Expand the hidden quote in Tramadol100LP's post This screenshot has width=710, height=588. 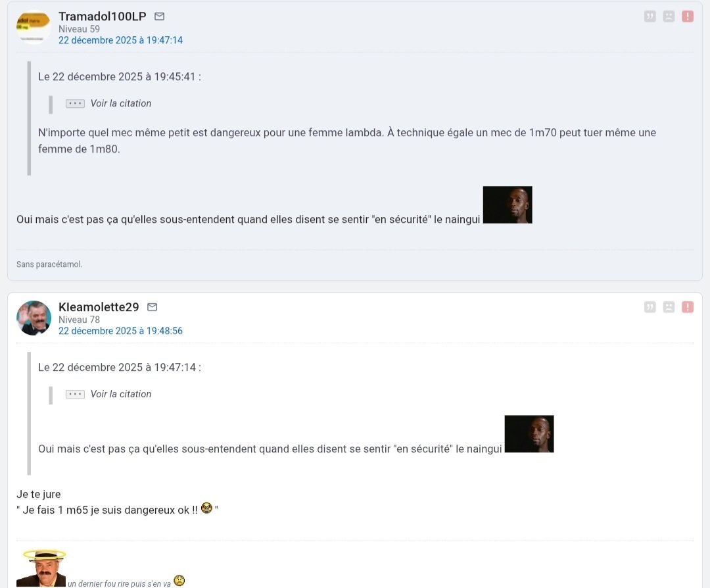[x=75, y=104]
